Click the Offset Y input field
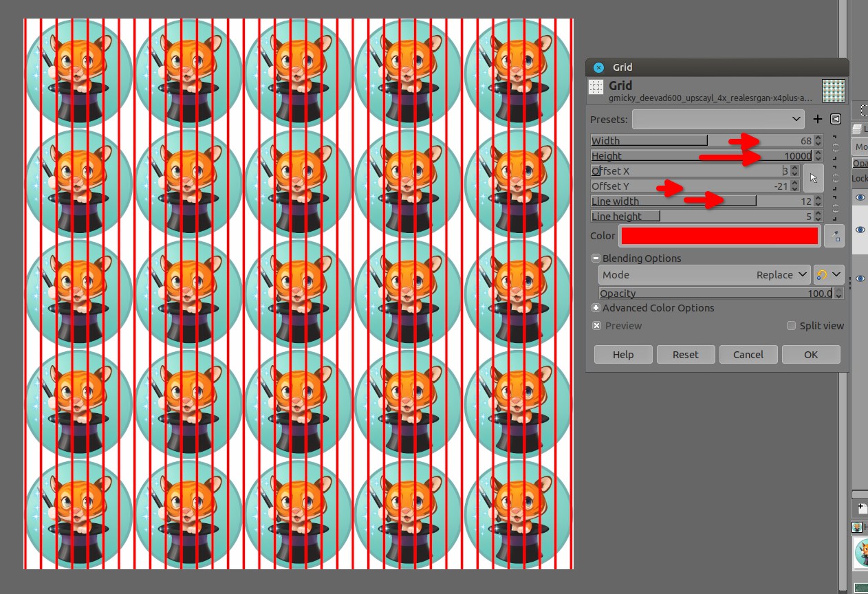Viewport: 868px width, 594px height. [691, 186]
